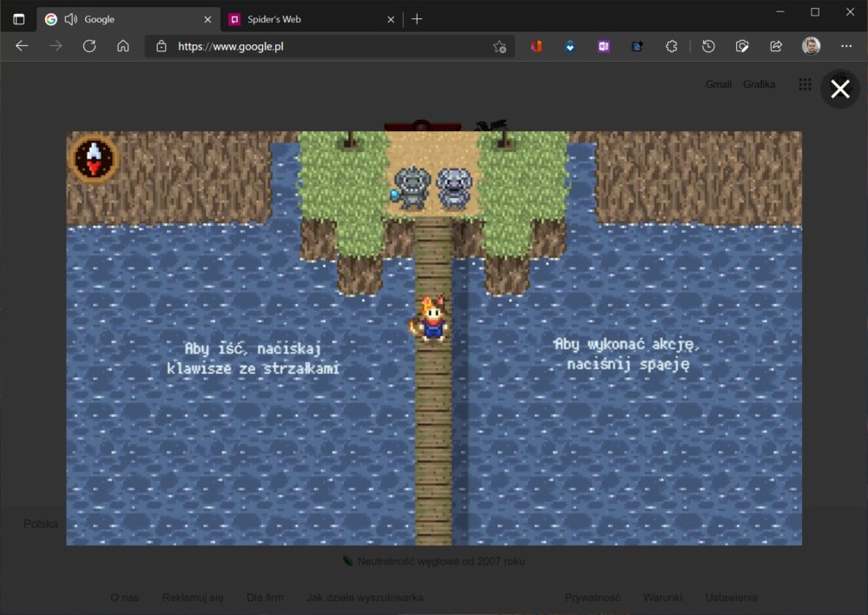Viewport: 868px width, 615px height.
Task: Close the browser window
Action: [851, 11]
